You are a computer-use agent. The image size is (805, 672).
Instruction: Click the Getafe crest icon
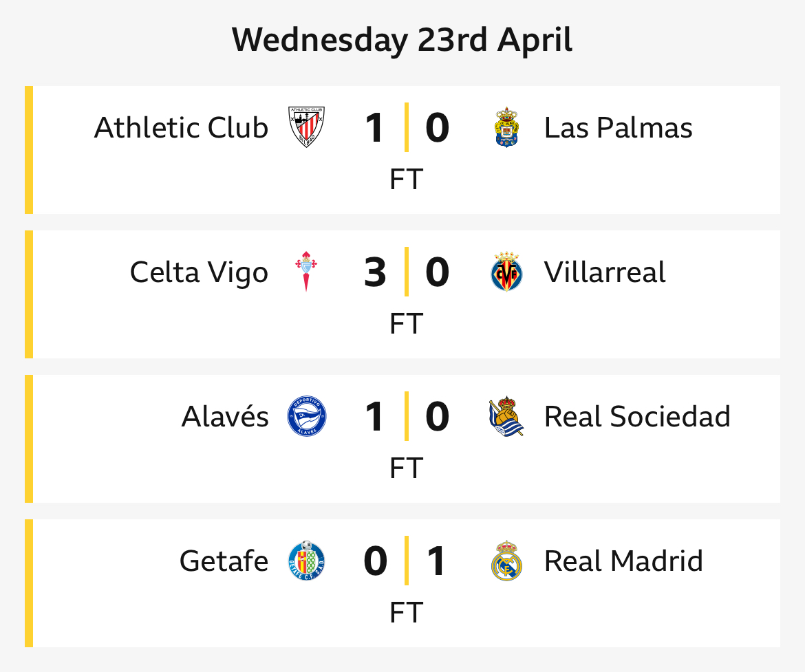[x=306, y=561]
